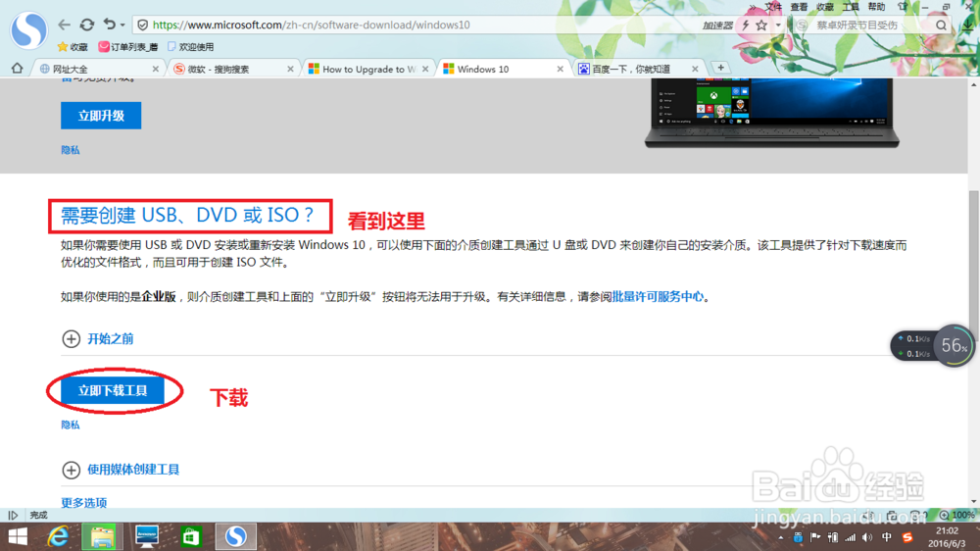The image size is (980, 551).
Task: Click the 56% network speed floating widget
Action: tap(933, 346)
